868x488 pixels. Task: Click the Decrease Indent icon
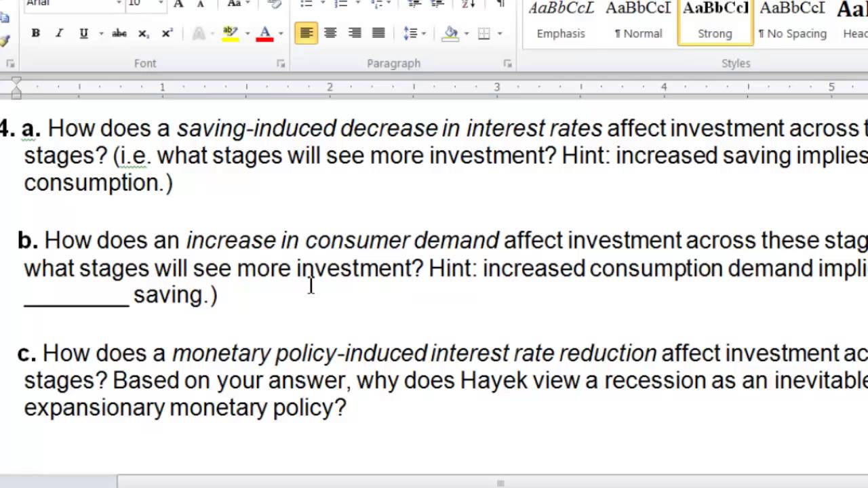click(414, 4)
